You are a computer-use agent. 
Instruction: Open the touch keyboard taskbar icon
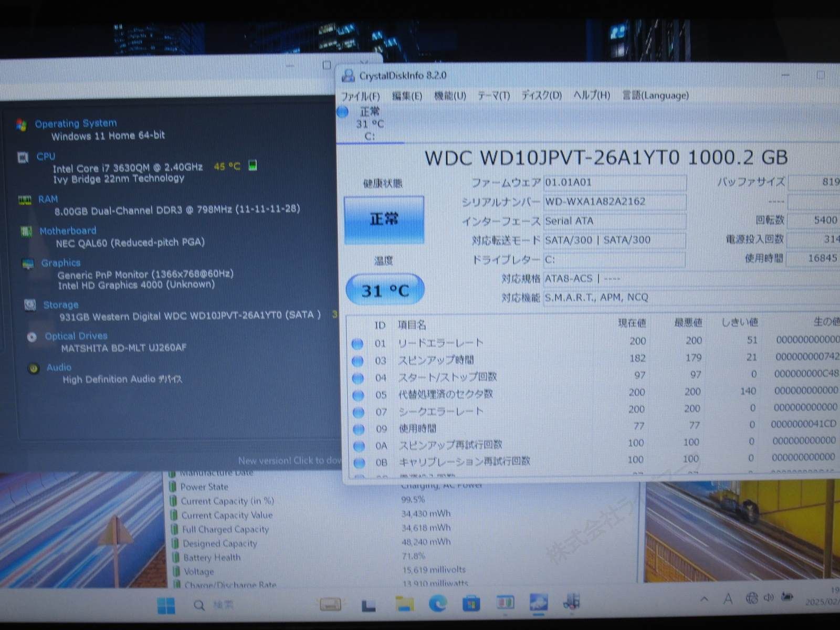click(330, 604)
